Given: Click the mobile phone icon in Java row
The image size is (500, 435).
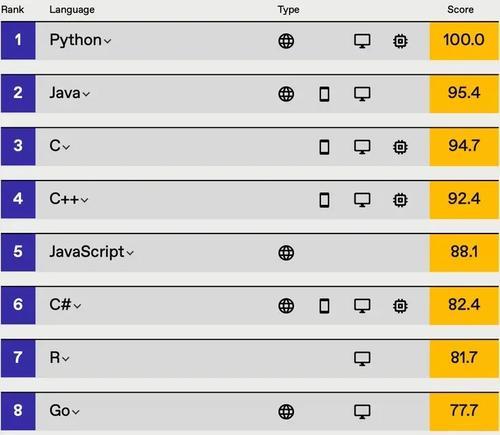Looking at the screenshot, I should [x=324, y=94].
